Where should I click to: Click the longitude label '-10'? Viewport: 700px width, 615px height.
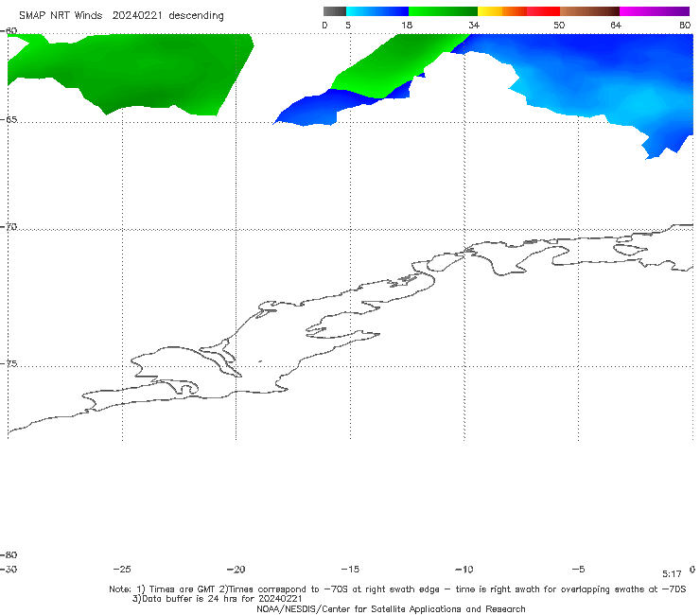(464, 569)
